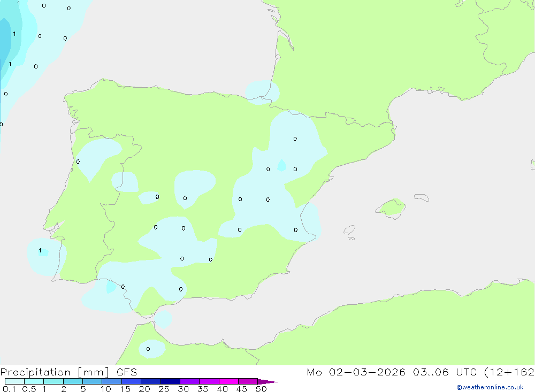Open the weatheronline.co.uk copyright link
Viewport: 535px width, 392px height.
pyautogui.click(x=490, y=387)
